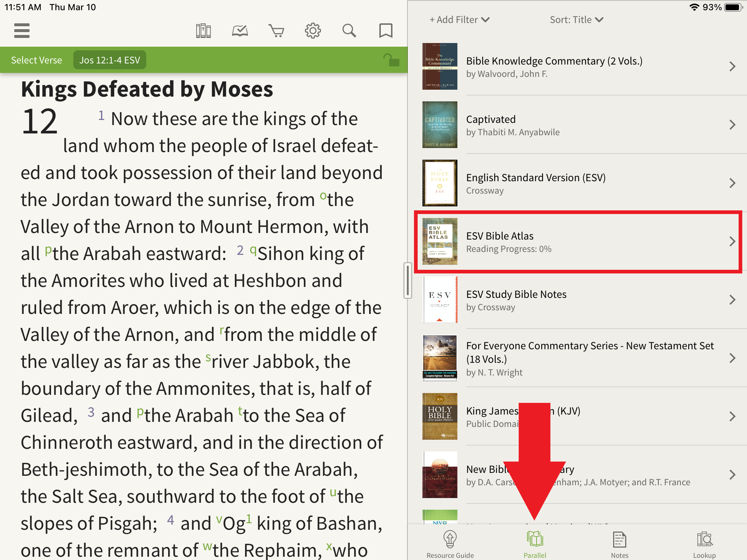The height and width of the screenshot is (560, 747).
Task: Expand ESV Study Bible Notes chevron
Action: pyautogui.click(x=732, y=300)
